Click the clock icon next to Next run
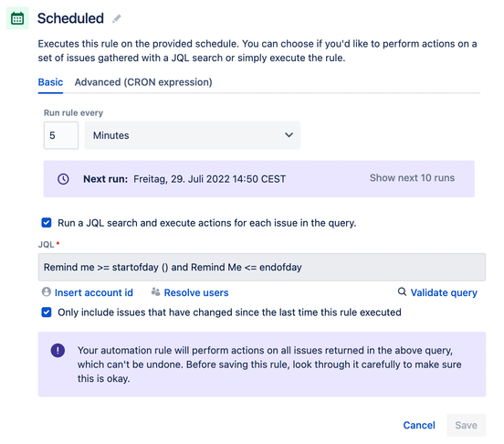This screenshot has width=504, height=444. tap(63, 179)
